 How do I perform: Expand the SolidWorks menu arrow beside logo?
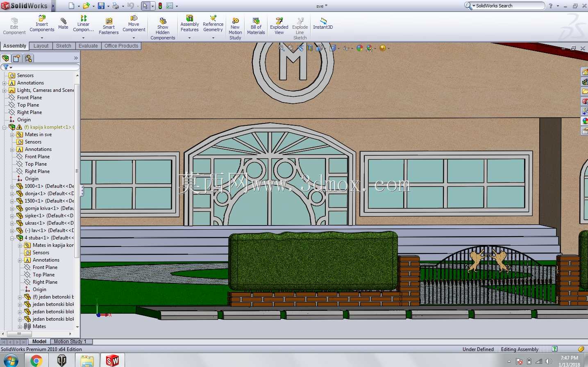52,6
